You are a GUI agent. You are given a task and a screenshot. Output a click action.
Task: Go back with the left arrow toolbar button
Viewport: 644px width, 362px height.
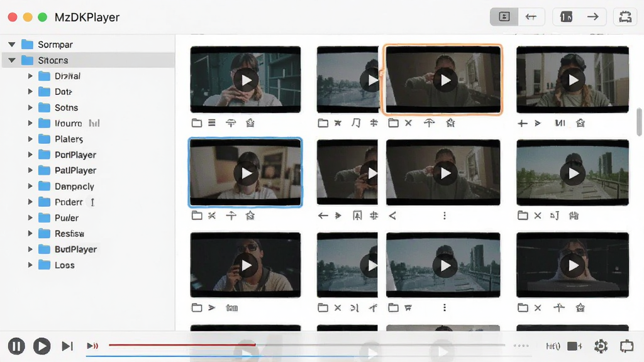[x=531, y=17]
